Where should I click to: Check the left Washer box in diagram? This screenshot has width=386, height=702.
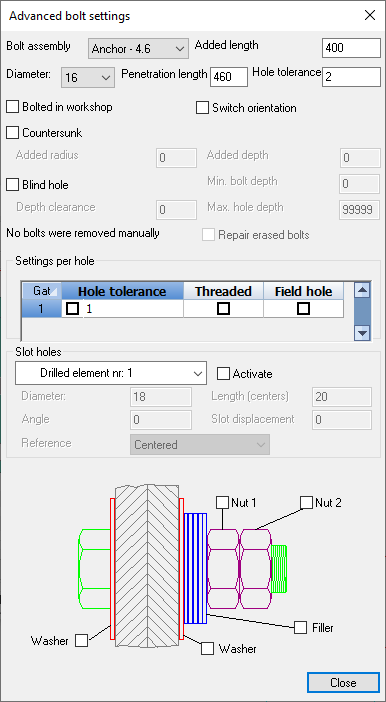tap(81, 641)
